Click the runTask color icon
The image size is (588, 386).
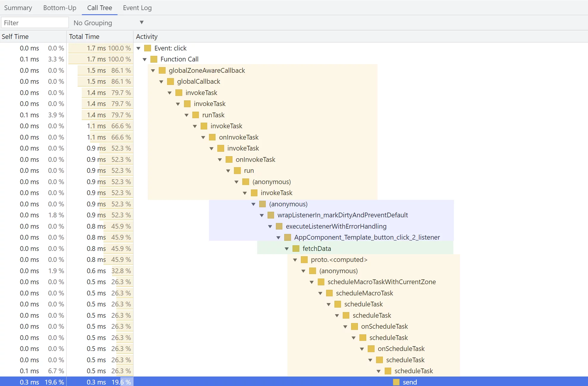[196, 115]
